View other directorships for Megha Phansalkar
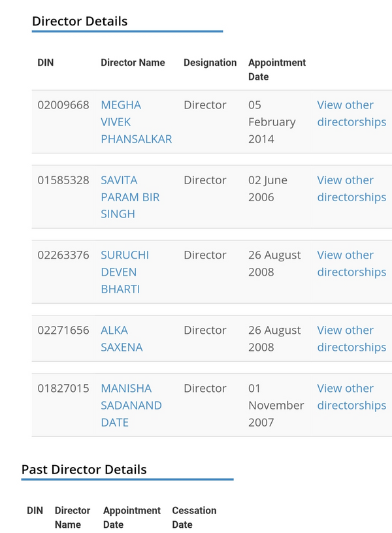This screenshot has width=392, height=533. [x=351, y=114]
